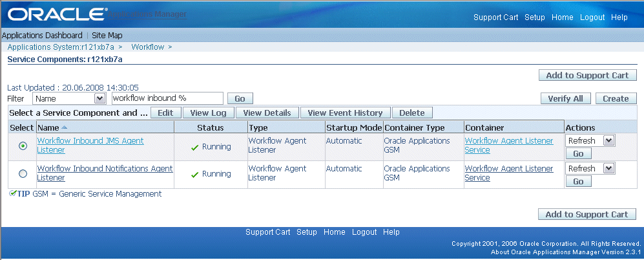Click footer Home link
This screenshot has height=260, width=644.
335,232
